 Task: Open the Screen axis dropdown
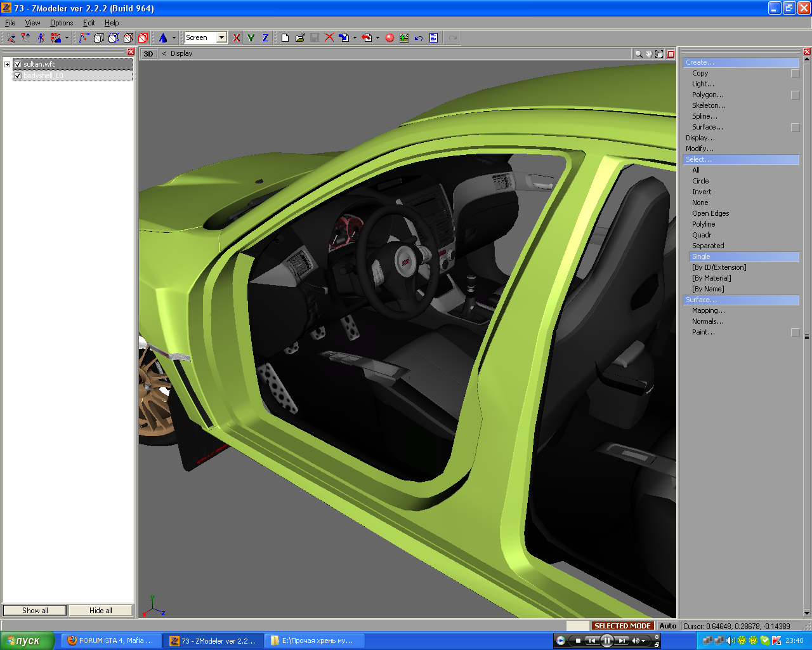221,38
